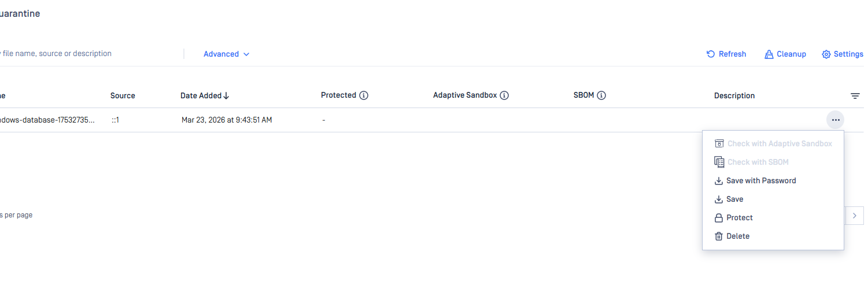Click the padlock icon for Protect

[719, 218]
